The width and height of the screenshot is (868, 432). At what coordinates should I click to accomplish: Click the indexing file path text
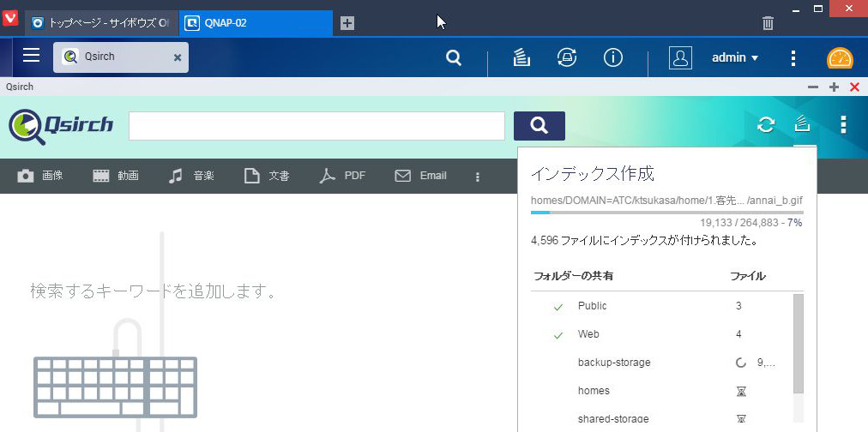tap(666, 201)
